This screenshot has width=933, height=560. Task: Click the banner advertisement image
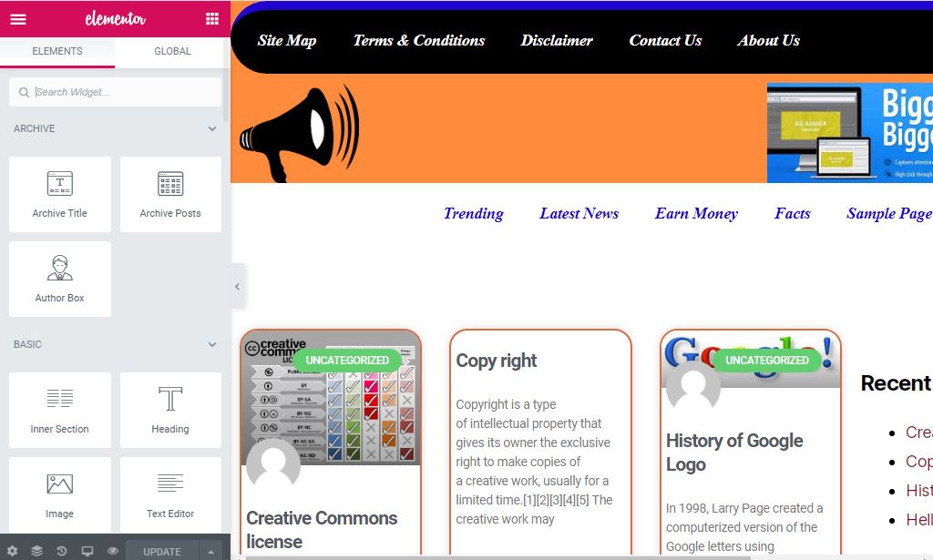click(x=850, y=133)
